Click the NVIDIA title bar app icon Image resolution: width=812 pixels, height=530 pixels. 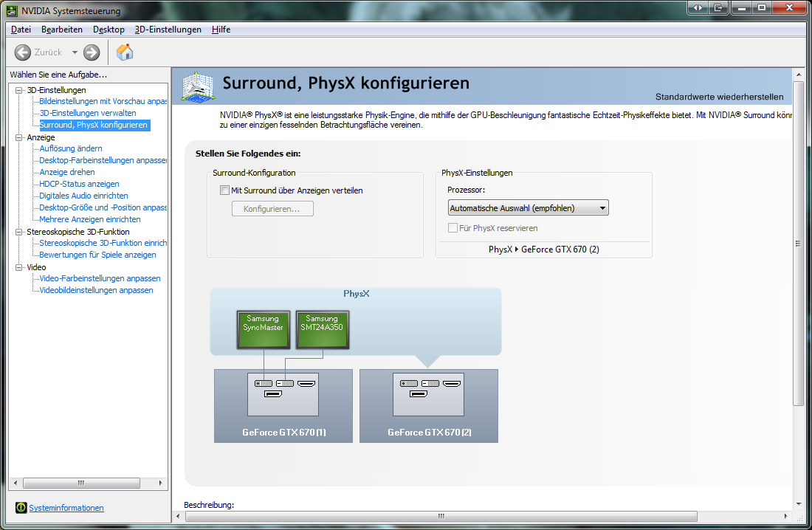pyautogui.click(x=11, y=10)
